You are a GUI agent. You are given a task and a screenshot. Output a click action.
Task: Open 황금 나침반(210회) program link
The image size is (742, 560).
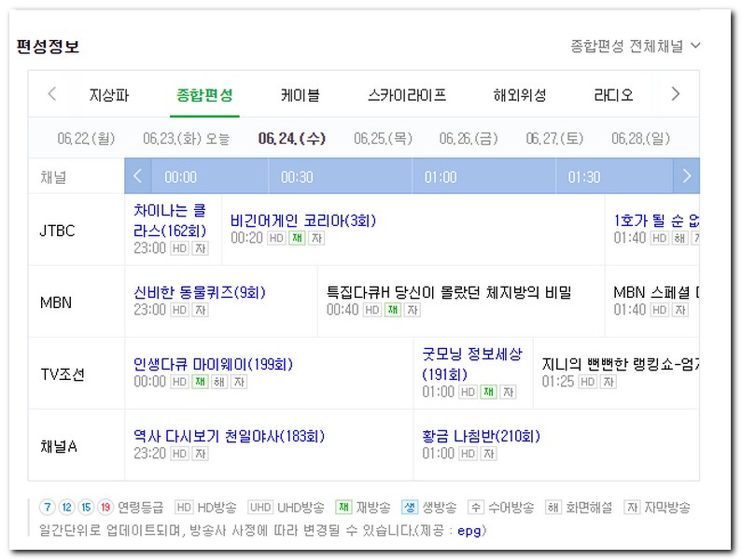pyautogui.click(x=481, y=436)
